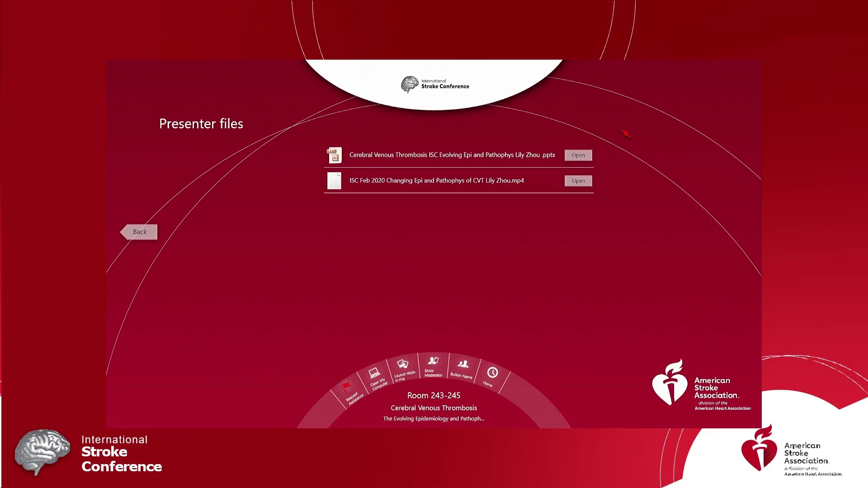Click the Evolving Epidemiology subtitle text
The height and width of the screenshot is (488, 868).
(x=434, y=418)
